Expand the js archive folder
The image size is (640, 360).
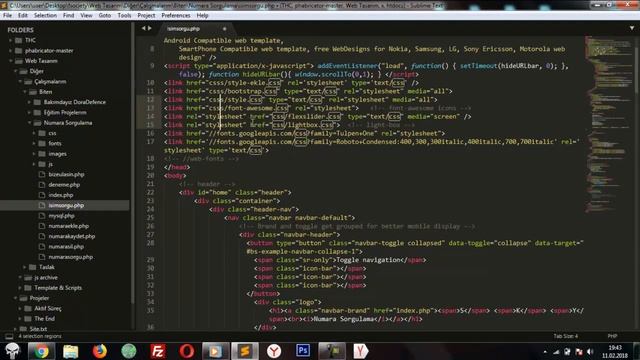coord(20,278)
